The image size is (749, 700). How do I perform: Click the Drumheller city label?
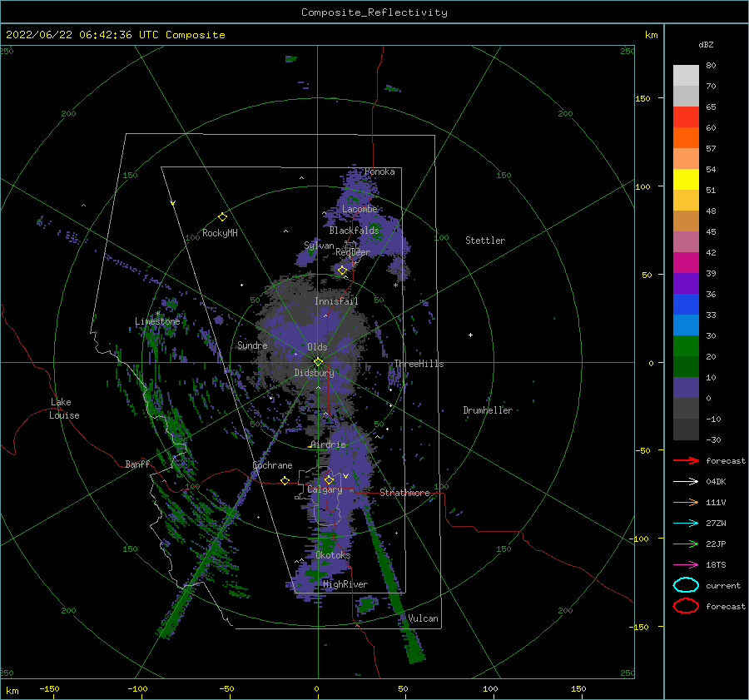click(488, 410)
